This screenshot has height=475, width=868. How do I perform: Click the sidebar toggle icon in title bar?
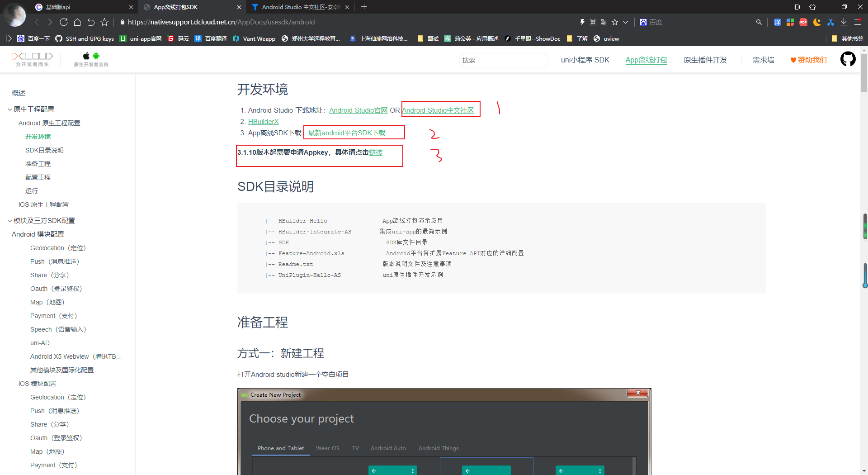(x=797, y=7)
